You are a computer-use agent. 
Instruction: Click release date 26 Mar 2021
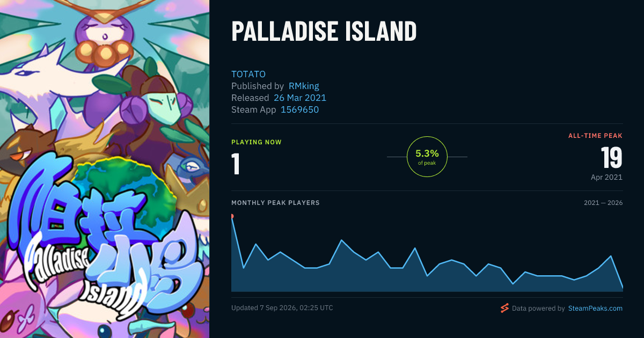(x=300, y=98)
